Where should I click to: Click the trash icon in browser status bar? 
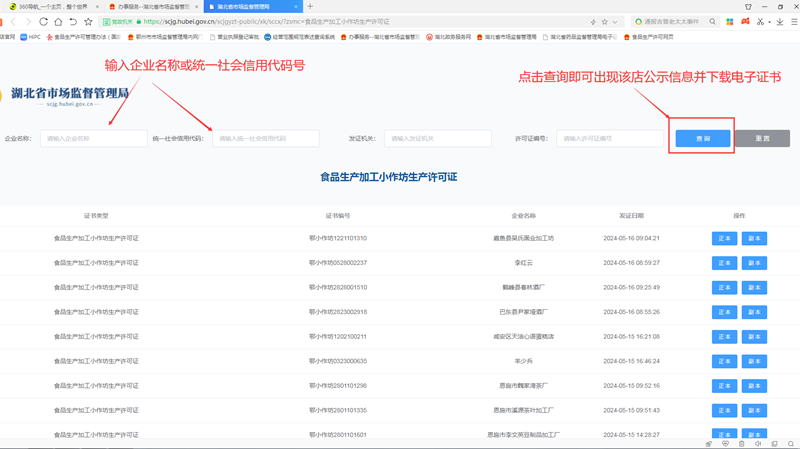click(742, 444)
